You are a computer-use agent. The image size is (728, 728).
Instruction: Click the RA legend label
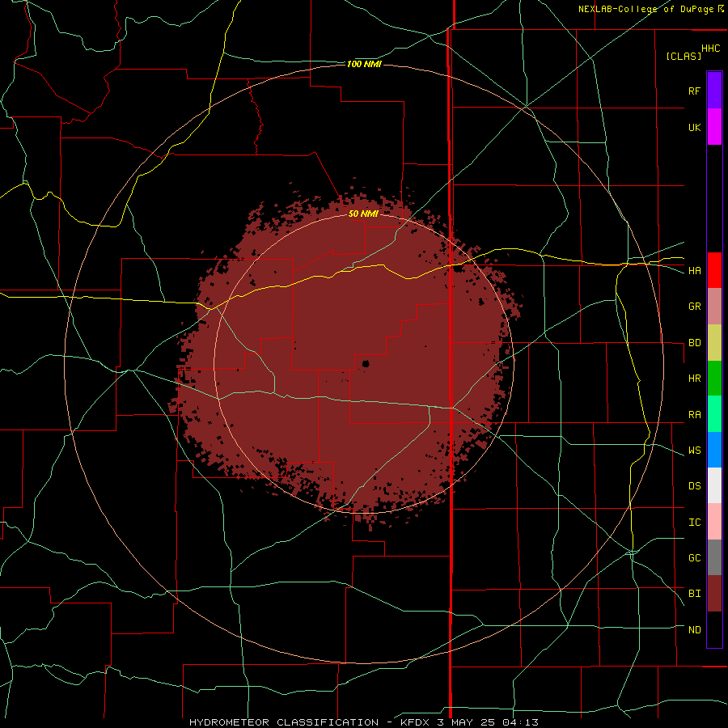694,415
